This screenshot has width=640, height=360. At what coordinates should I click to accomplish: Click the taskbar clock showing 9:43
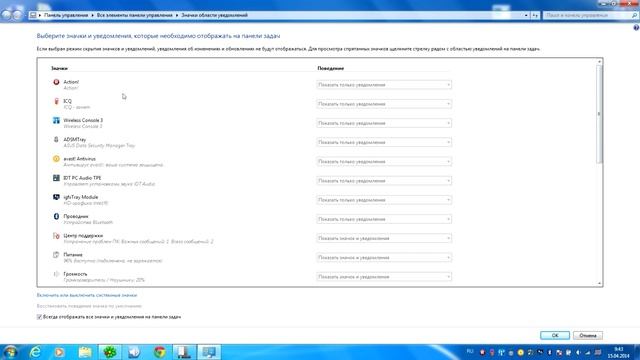[618, 352]
